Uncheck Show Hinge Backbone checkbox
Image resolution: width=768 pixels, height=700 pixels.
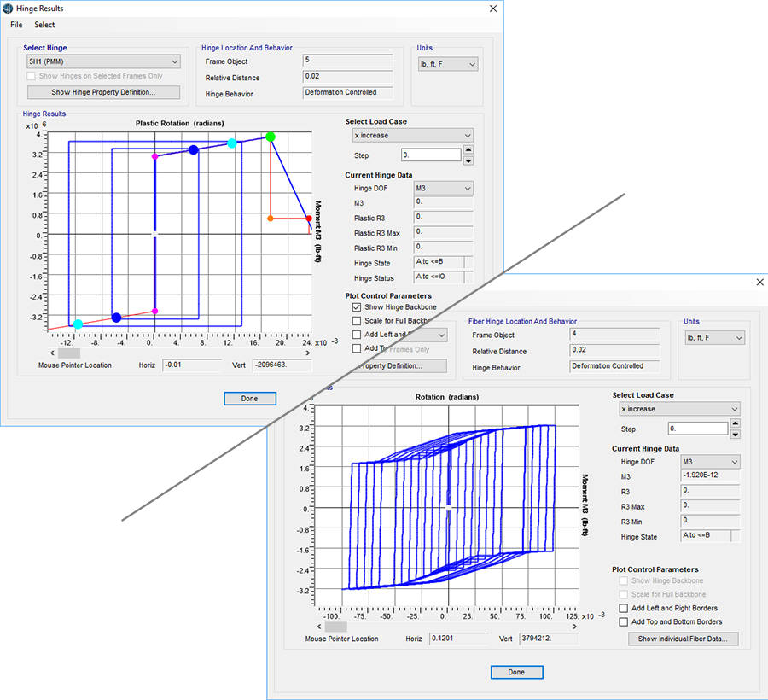click(x=358, y=307)
